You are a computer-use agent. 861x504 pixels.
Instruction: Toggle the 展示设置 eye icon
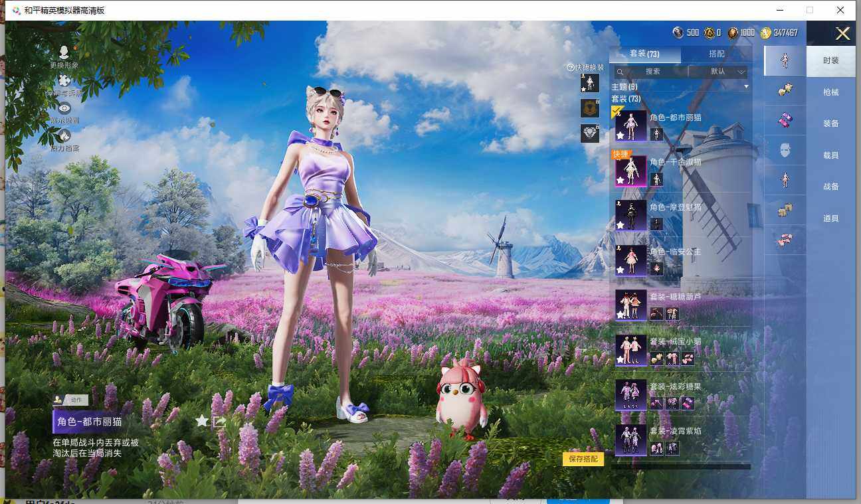(x=64, y=108)
